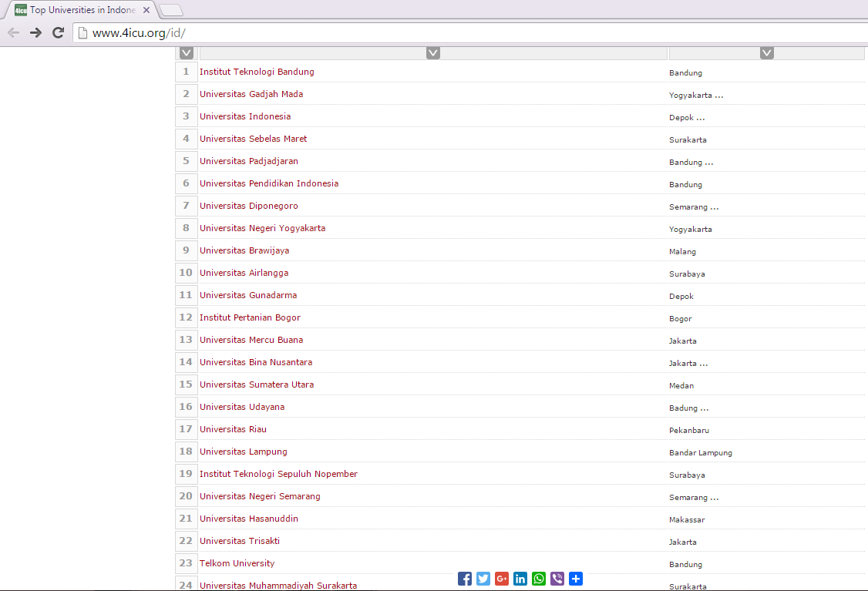Open Universitas Mercu Buana link

(x=251, y=340)
